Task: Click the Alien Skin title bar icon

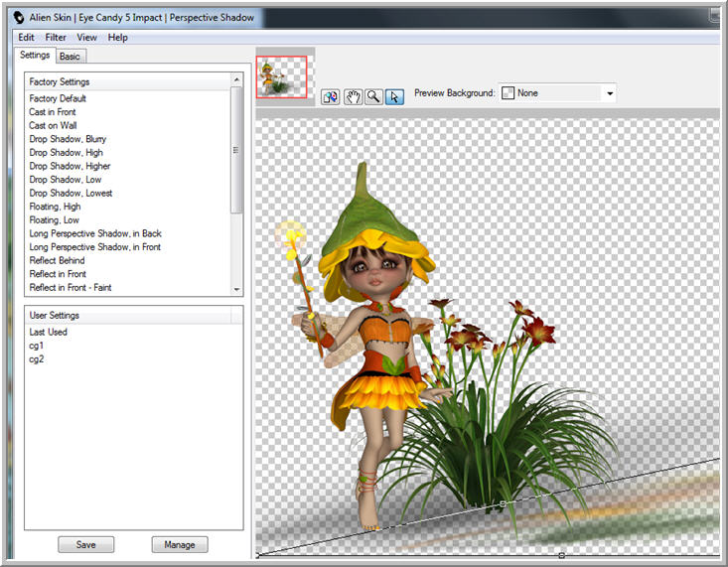Action: (x=19, y=18)
